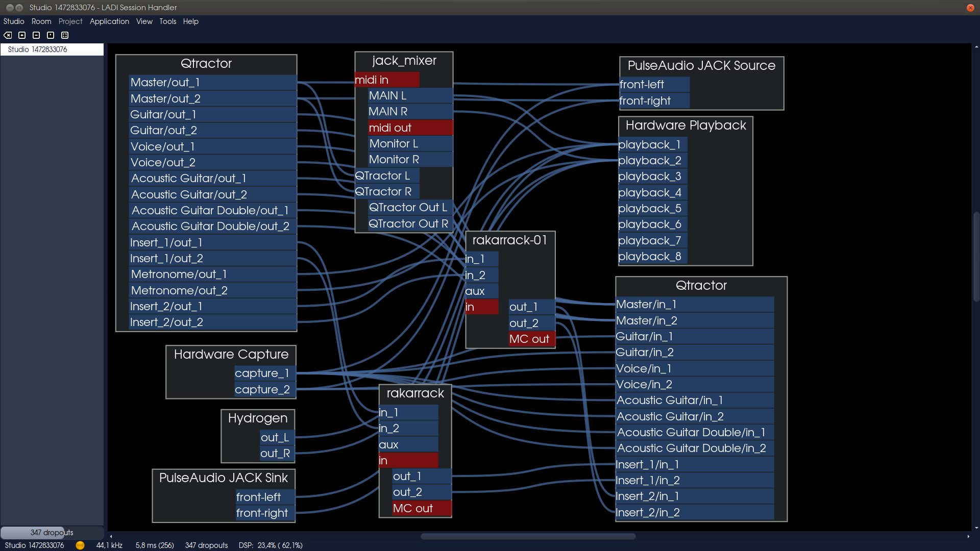Click the 44,1 kHz sample rate readout
The width and height of the screenshot is (980, 551).
[109, 545]
